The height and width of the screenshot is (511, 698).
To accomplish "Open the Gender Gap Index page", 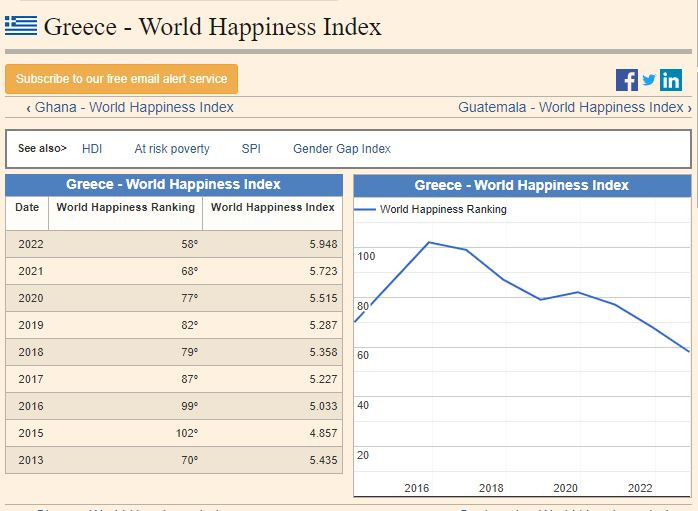I will (342, 149).
